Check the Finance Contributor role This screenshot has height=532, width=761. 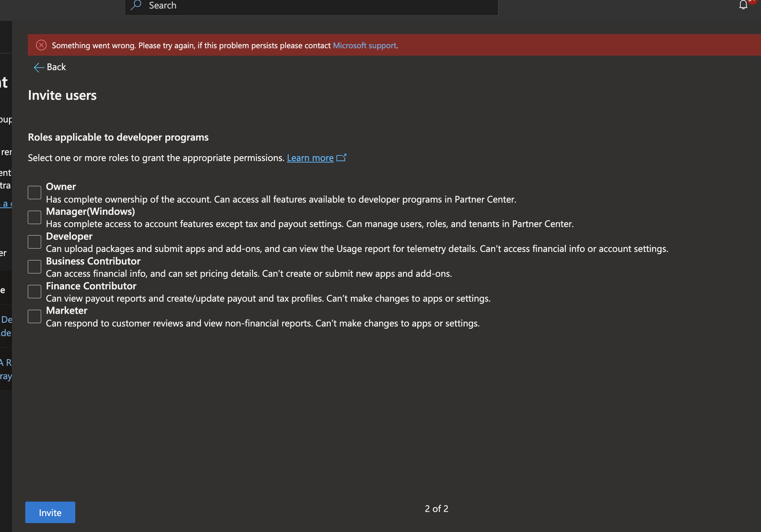[34, 292]
